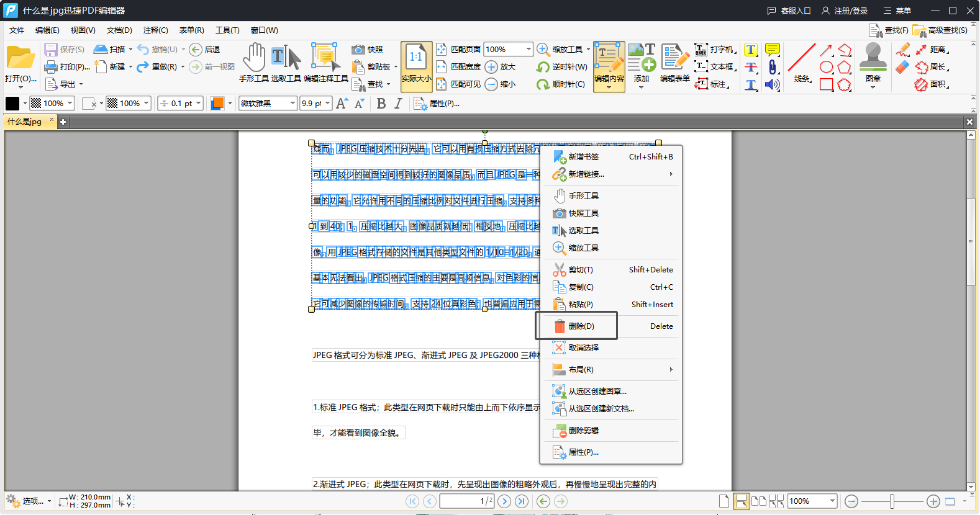Open the line width 0.1 pt dropdown

[x=199, y=104]
